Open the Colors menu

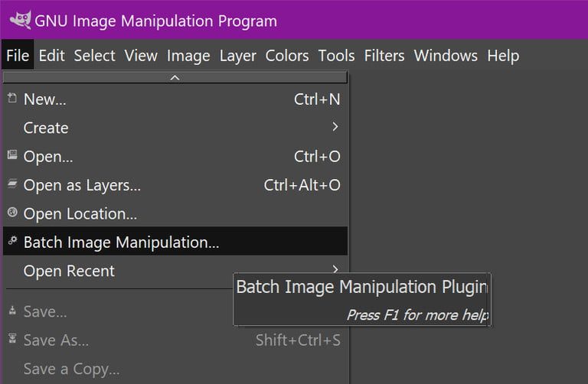point(287,56)
